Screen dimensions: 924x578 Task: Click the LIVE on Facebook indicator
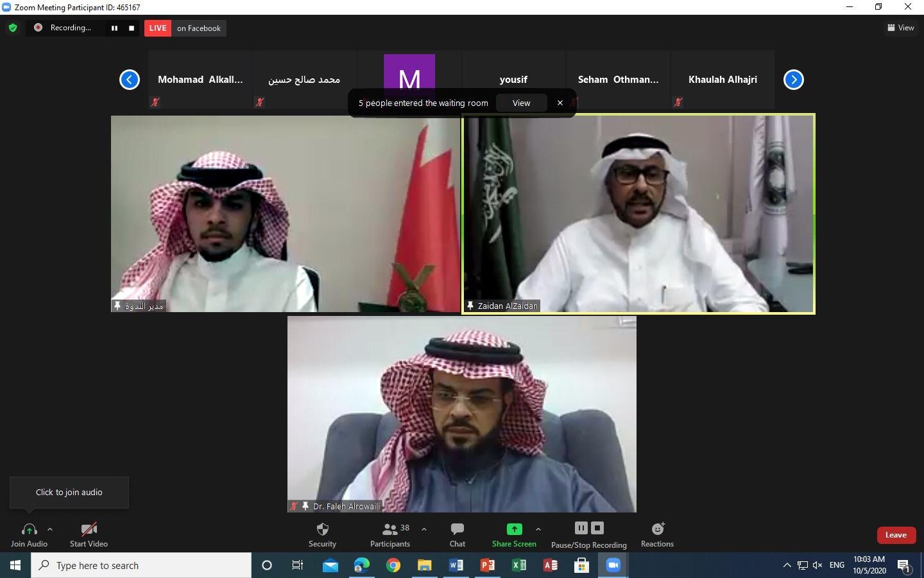click(x=185, y=28)
